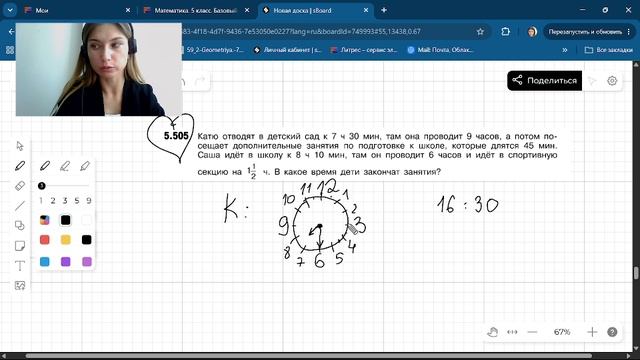Select the text tool

click(20, 266)
